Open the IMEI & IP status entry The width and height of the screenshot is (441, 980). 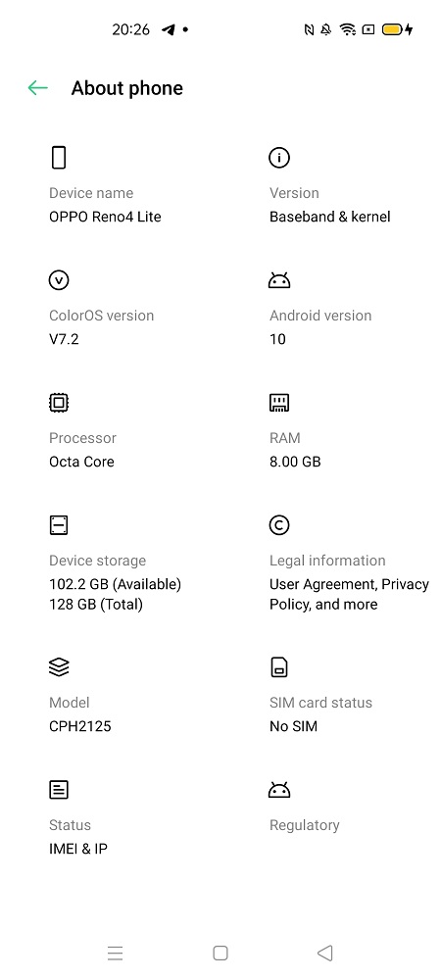pyautogui.click(x=78, y=849)
